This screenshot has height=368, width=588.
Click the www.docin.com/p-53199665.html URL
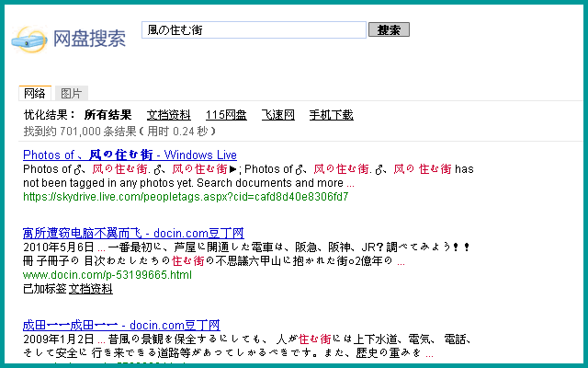pyautogui.click(x=107, y=275)
